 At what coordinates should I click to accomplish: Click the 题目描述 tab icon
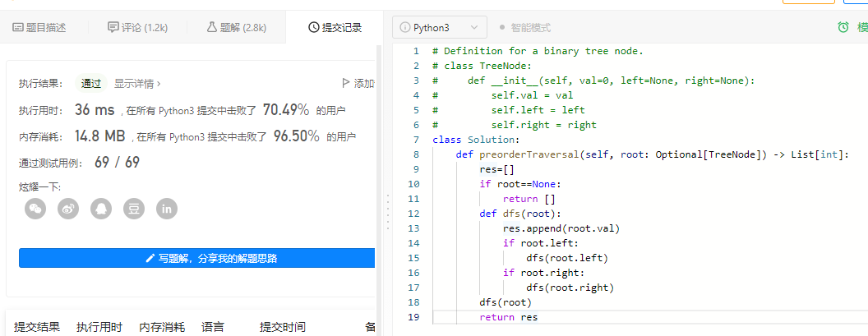(x=18, y=27)
